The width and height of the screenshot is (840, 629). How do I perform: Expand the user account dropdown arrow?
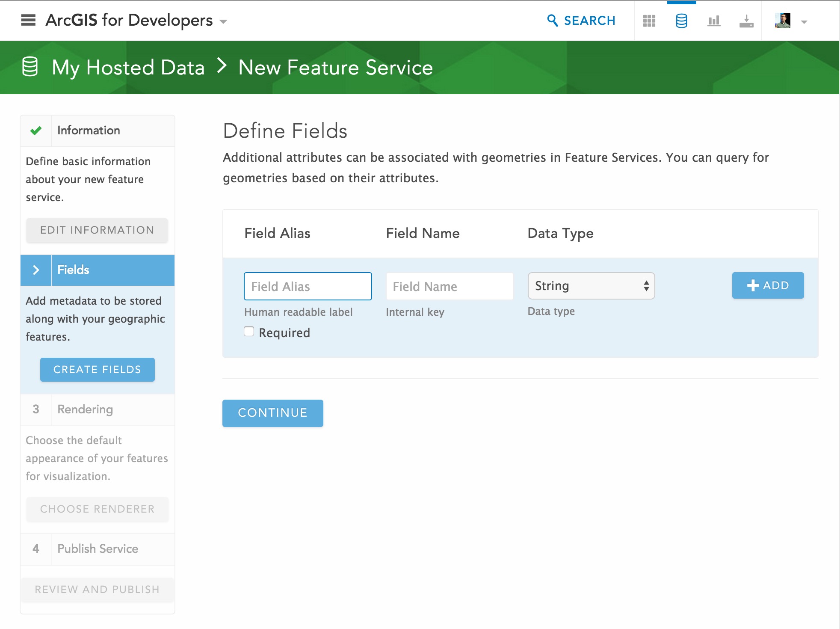[x=804, y=22]
